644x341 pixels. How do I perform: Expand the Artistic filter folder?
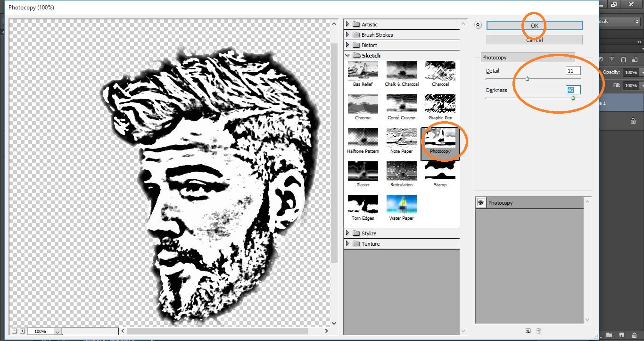pos(348,24)
